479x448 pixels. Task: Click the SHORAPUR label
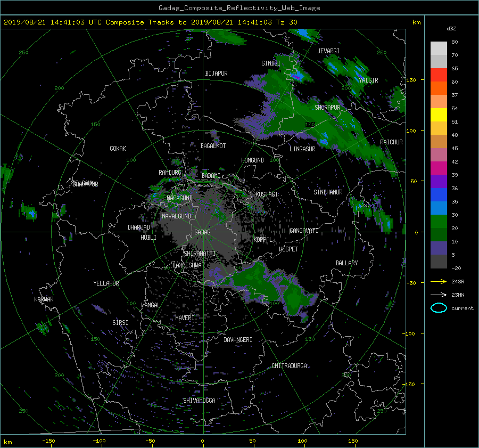(x=327, y=108)
